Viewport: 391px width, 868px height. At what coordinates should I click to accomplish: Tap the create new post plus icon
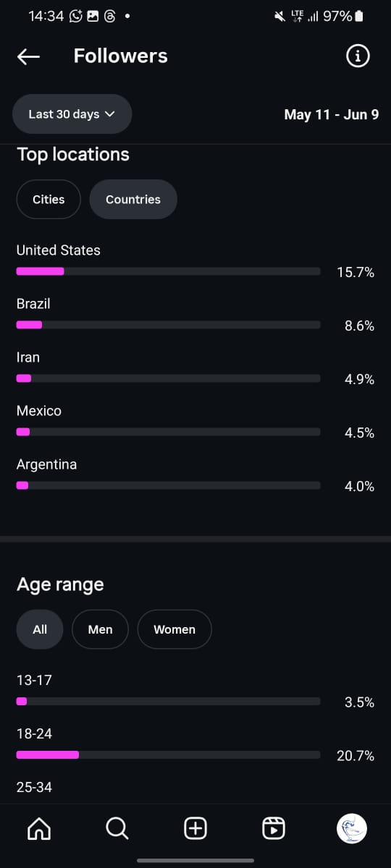pyautogui.click(x=195, y=828)
